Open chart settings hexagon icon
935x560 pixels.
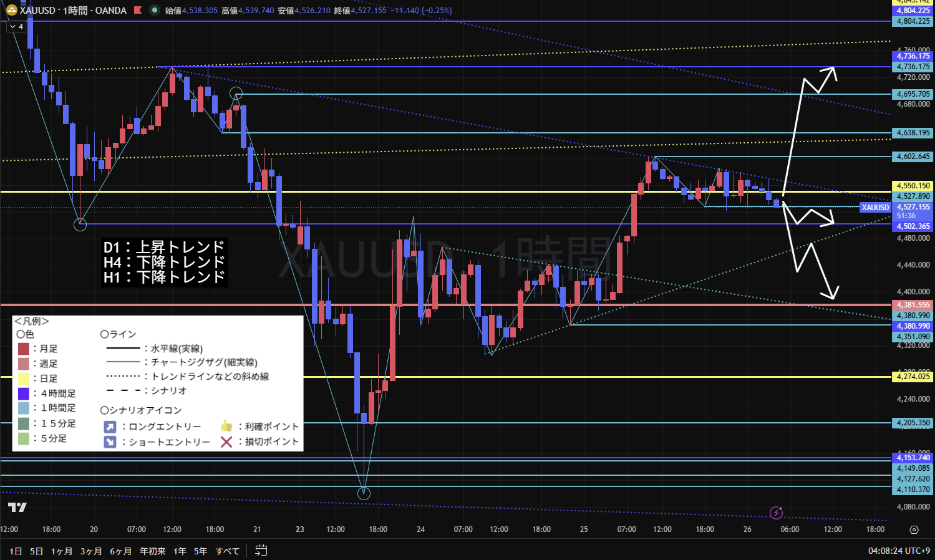point(914,529)
